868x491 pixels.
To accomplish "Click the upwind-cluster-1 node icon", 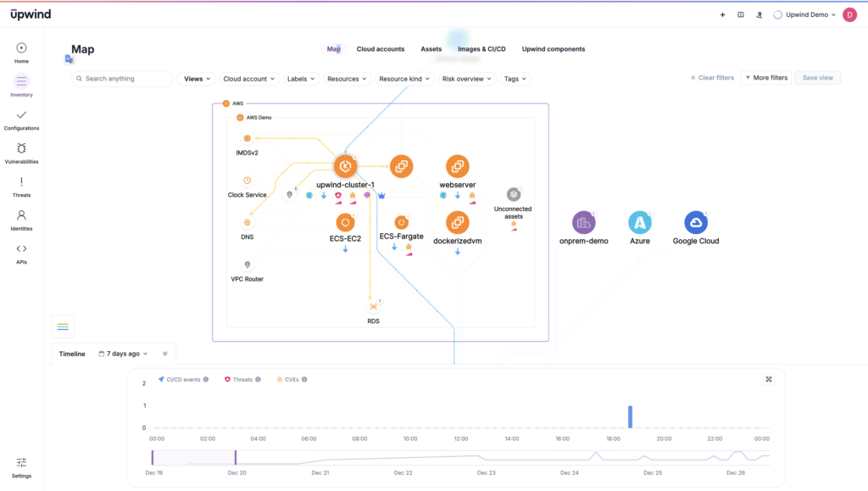I will point(346,166).
